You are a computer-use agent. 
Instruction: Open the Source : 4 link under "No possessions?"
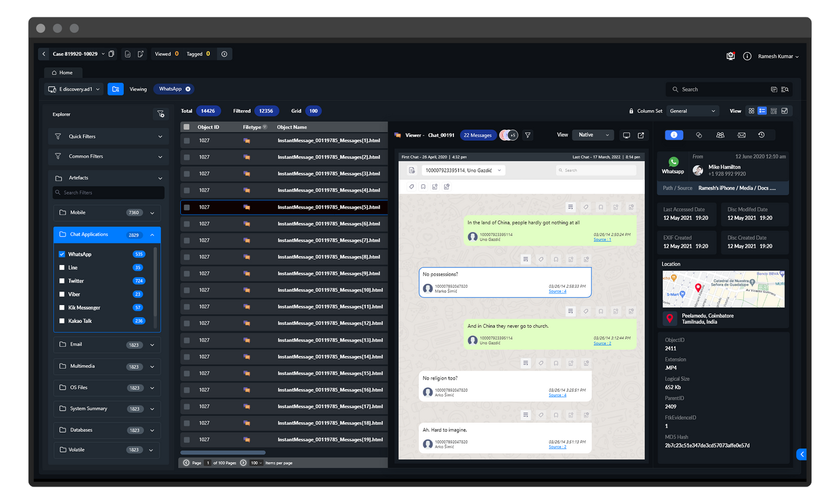(x=557, y=291)
